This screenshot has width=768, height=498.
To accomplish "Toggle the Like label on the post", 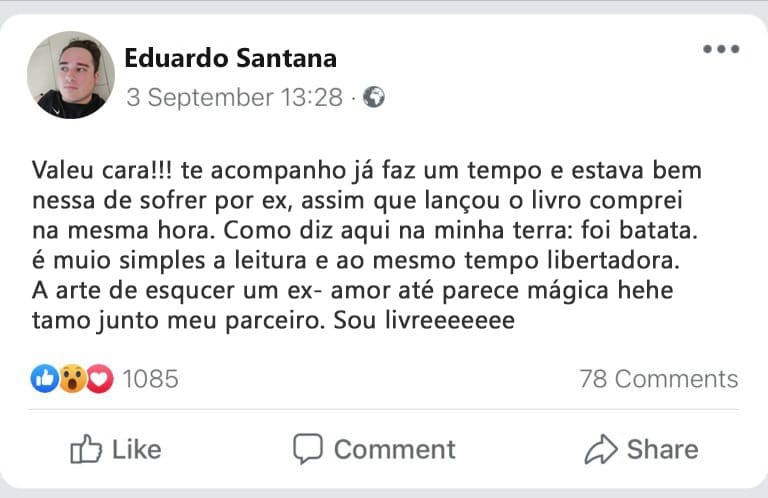I will click(x=136, y=450).
